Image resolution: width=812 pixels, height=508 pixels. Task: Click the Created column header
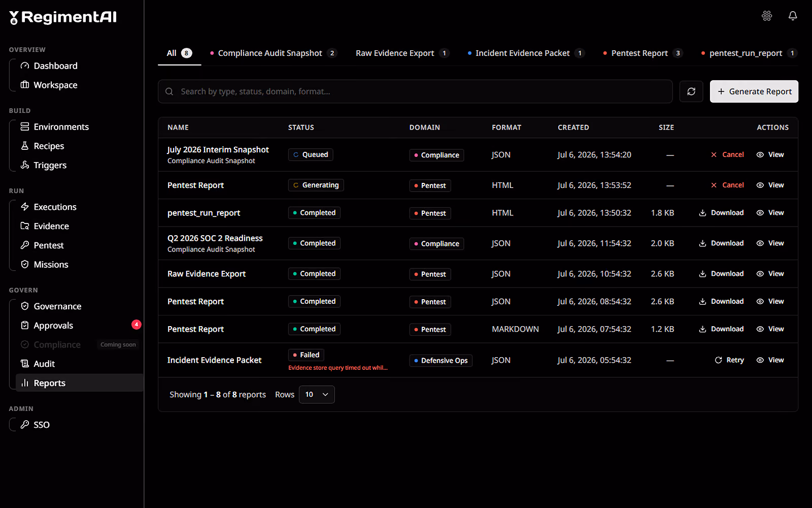click(x=573, y=128)
